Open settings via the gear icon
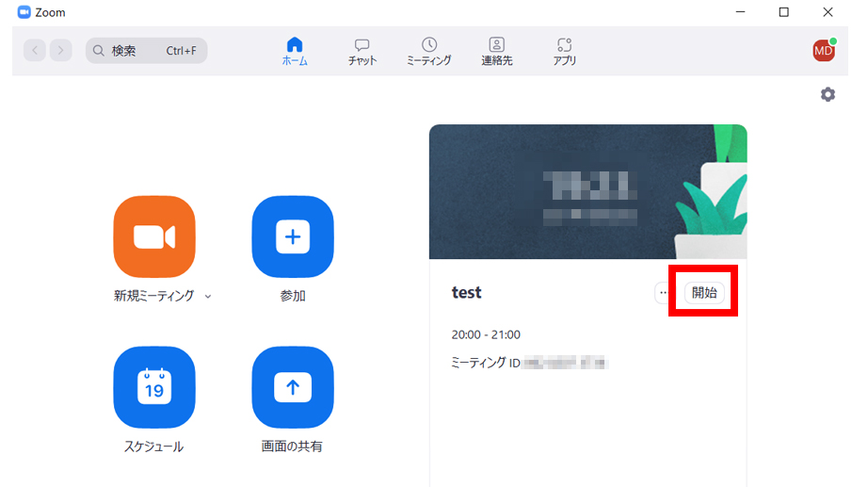The width and height of the screenshot is (868, 487). [828, 94]
